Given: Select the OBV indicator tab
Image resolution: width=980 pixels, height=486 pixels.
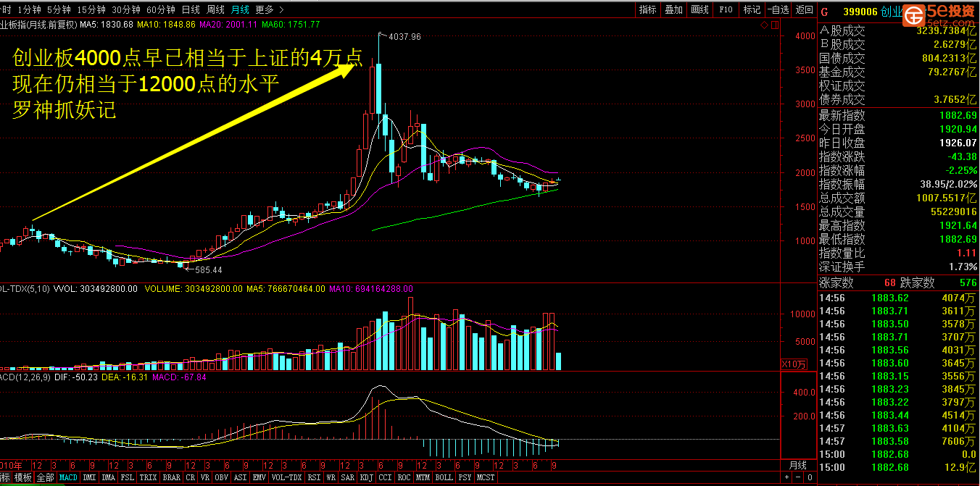Looking at the screenshot, I should 222,478.
